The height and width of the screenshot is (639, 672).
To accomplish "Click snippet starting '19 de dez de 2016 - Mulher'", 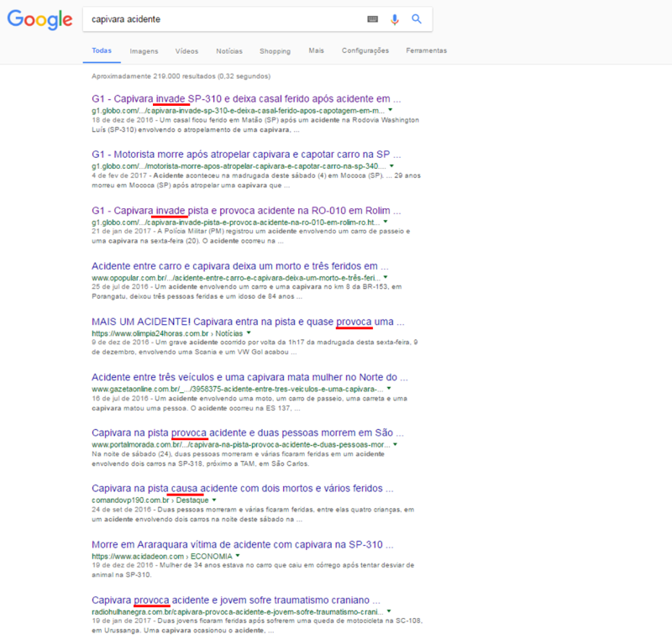I will point(253,569).
